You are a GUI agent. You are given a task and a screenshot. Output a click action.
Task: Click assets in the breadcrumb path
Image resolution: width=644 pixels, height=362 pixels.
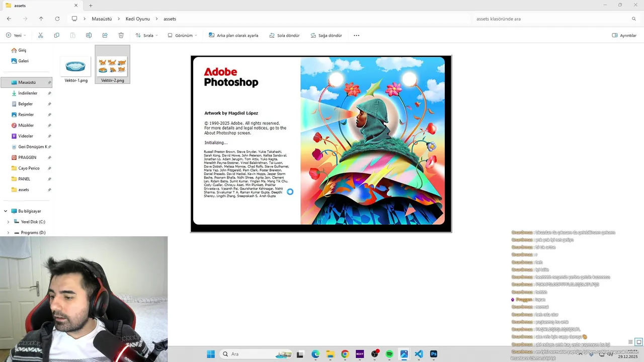[170, 19]
